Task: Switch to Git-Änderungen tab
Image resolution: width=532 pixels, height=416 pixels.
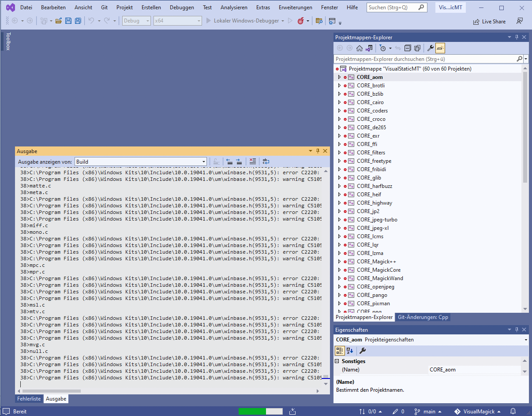Action: pos(423,317)
